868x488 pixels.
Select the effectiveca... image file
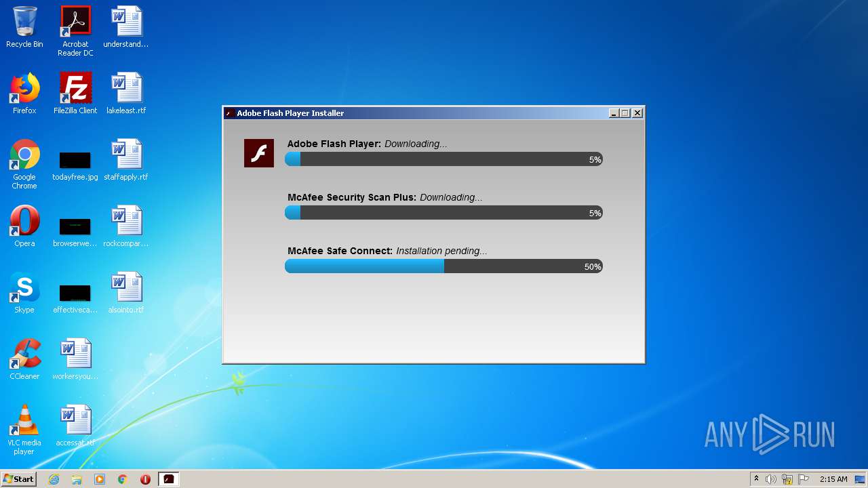(75, 299)
